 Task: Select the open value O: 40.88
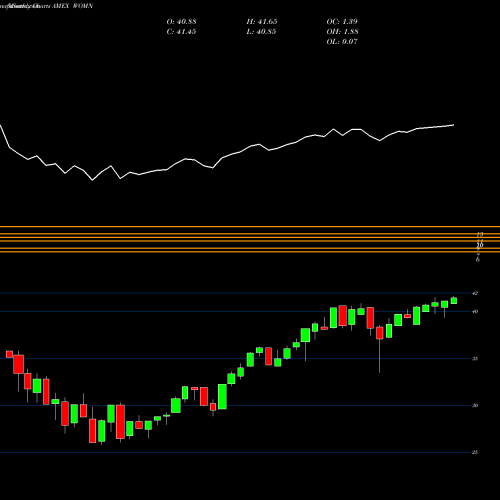click(x=181, y=22)
